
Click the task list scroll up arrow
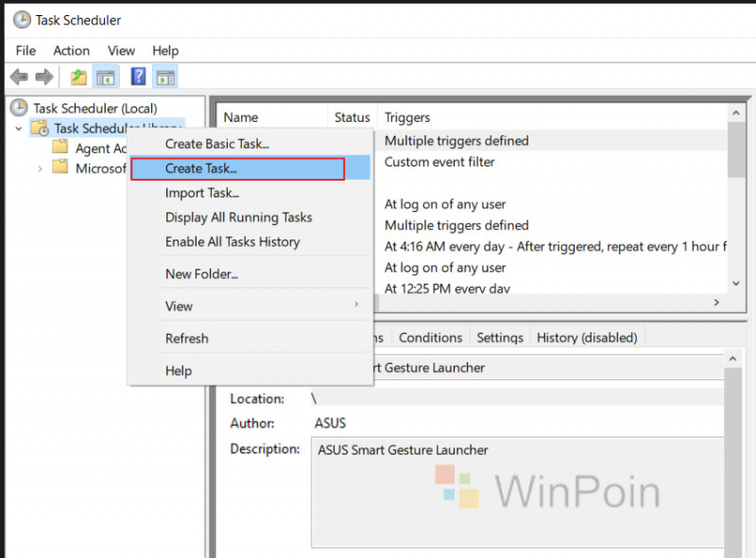736,113
